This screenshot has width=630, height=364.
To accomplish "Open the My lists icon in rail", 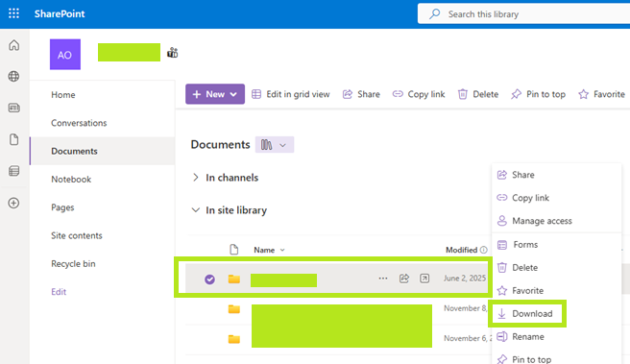I will click(14, 171).
